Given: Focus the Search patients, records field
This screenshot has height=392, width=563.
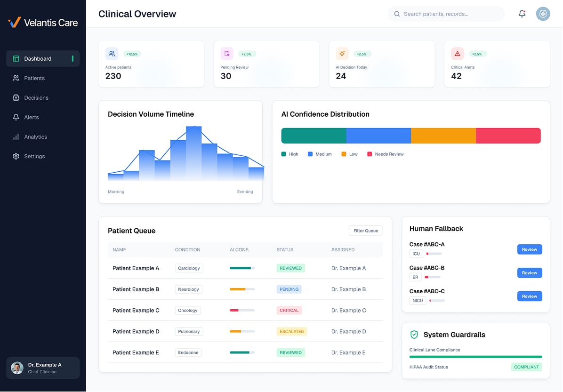Looking at the screenshot, I should click(x=446, y=14).
